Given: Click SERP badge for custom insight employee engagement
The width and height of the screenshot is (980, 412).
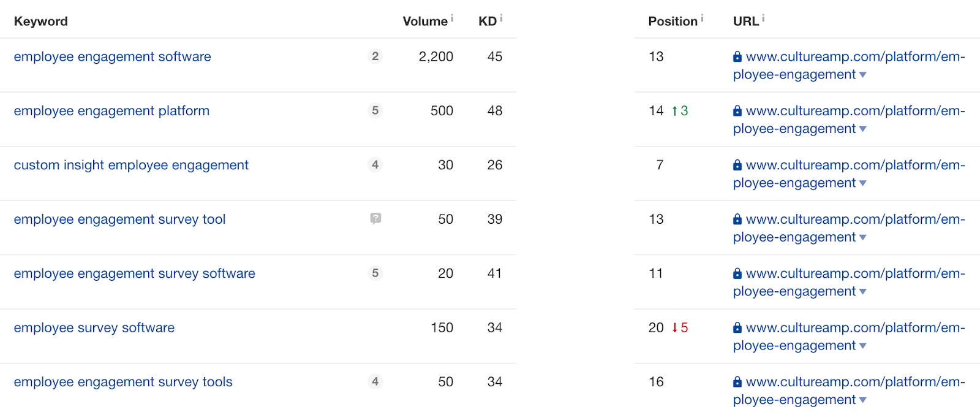Looking at the screenshot, I should [x=375, y=164].
